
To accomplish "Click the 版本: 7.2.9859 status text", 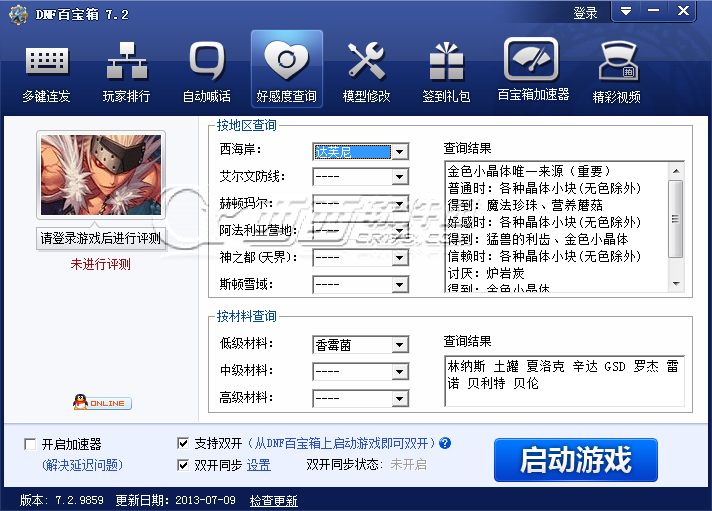I will coord(61,500).
